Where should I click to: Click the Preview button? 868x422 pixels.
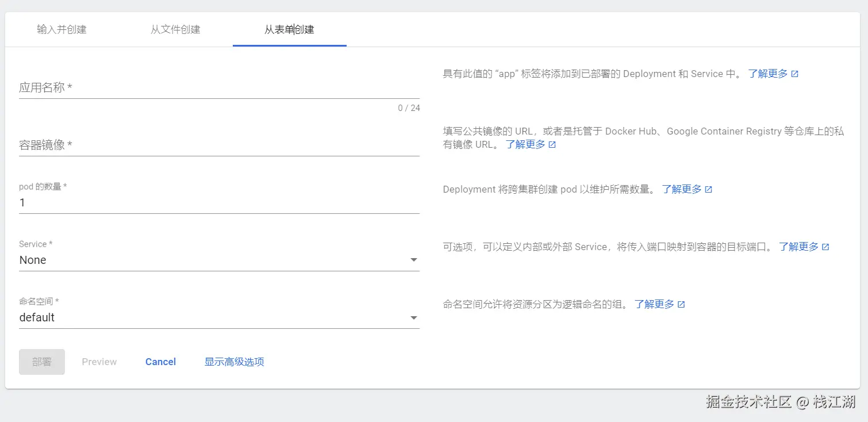(99, 362)
